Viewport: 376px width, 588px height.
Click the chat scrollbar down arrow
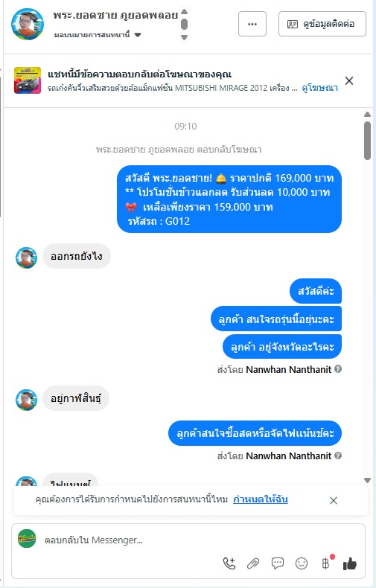(367, 480)
